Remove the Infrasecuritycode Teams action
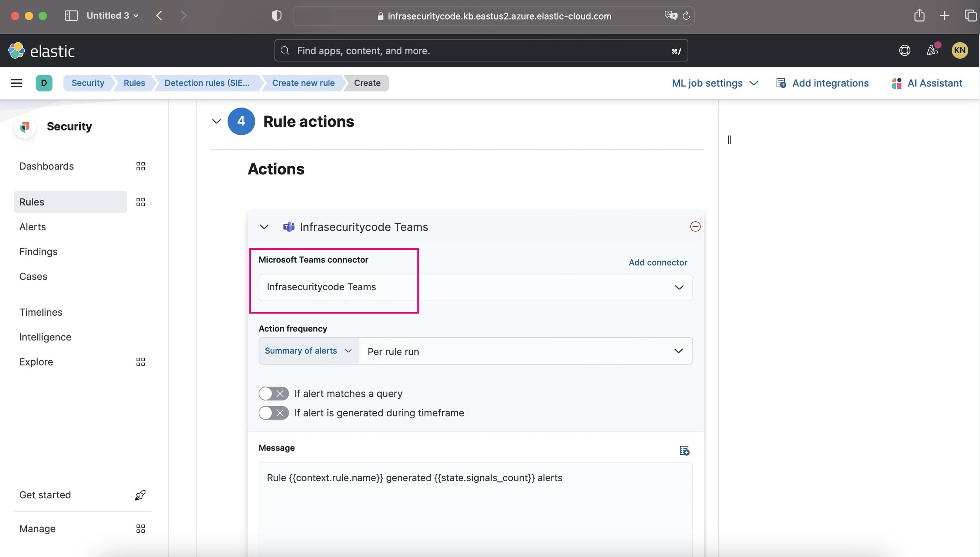Viewport: 980px width, 557px height. (695, 226)
